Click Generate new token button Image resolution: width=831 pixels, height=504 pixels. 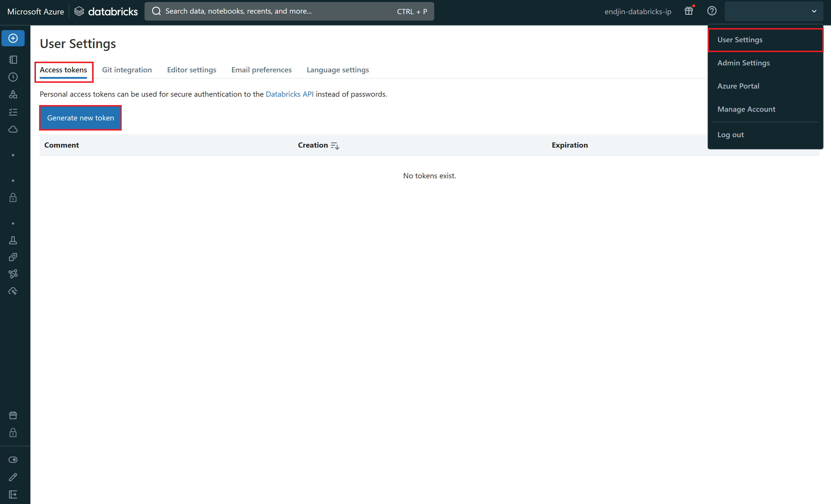[80, 118]
